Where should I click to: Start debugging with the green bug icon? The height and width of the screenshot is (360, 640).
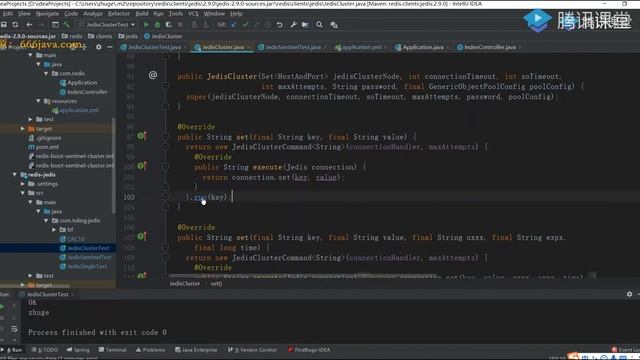157,25
